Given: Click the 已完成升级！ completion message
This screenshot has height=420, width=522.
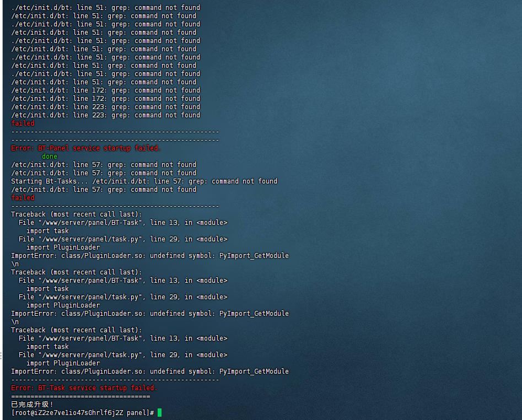Looking at the screenshot, I should (33, 405).
